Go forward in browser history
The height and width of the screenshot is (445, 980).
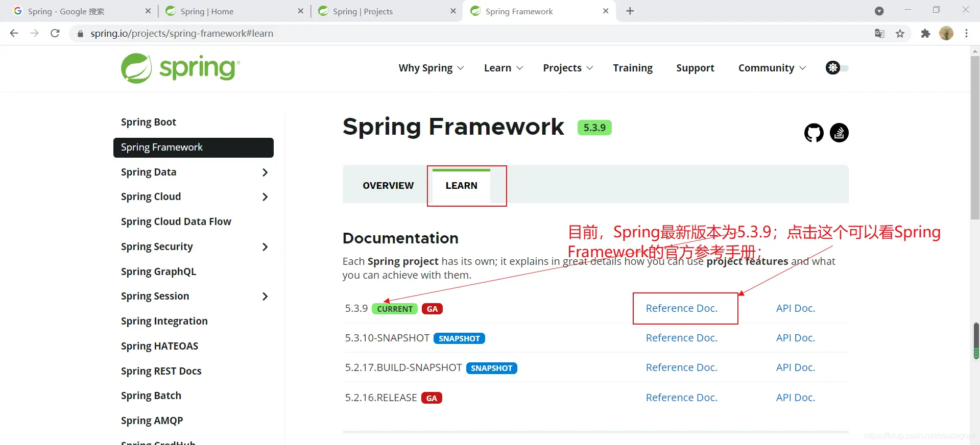pos(35,33)
